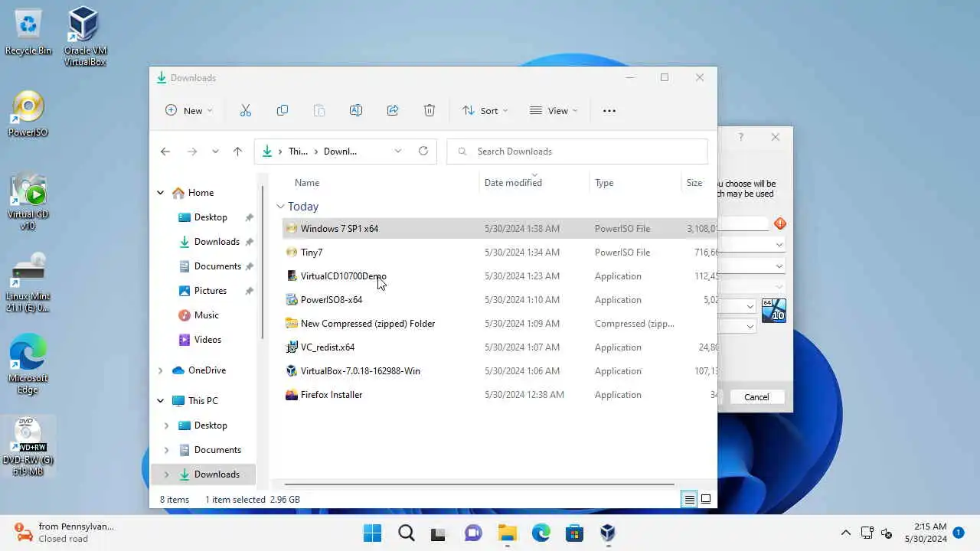Image resolution: width=980 pixels, height=551 pixels.
Task: Open the New item dropdown
Action: coord(189,111)
